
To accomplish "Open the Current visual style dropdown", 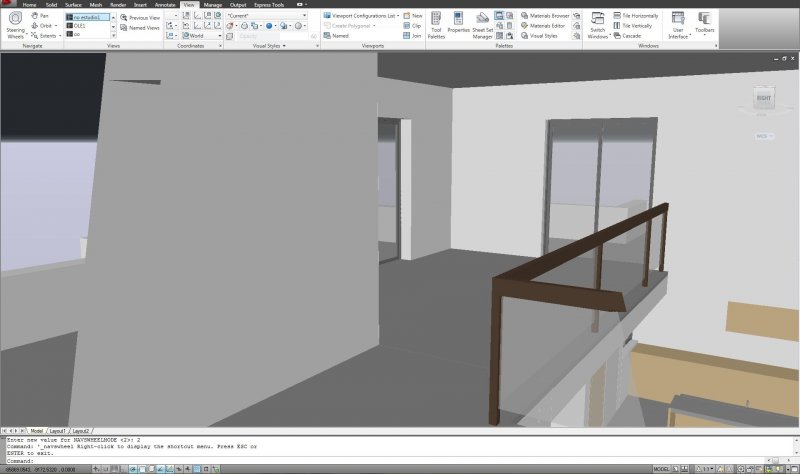I will [x=270, y=16].
